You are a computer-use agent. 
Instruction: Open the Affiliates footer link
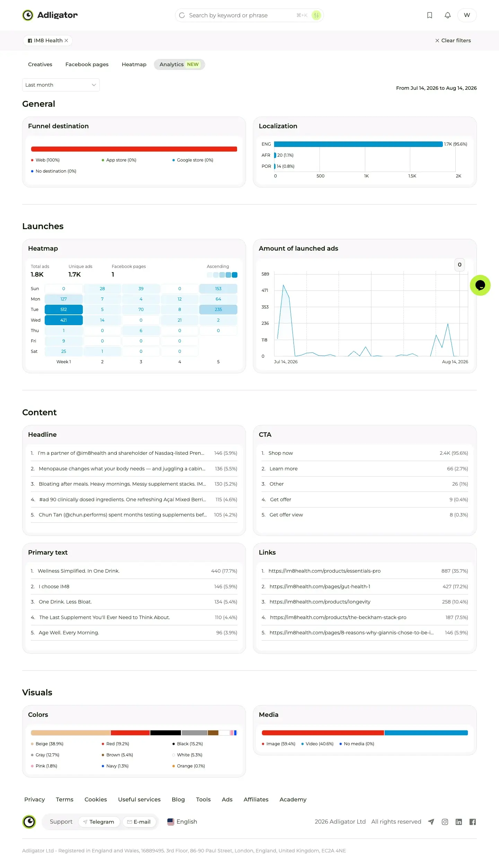[256, 799]
